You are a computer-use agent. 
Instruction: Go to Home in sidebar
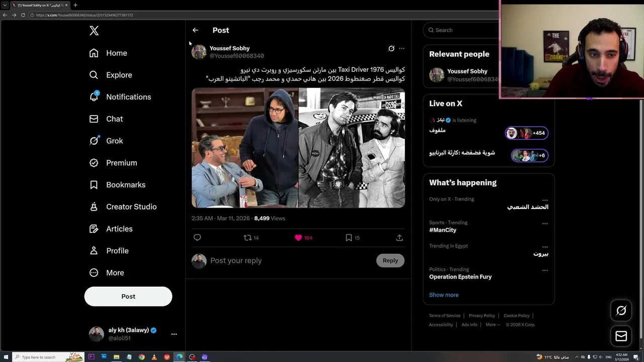point(108,53)
